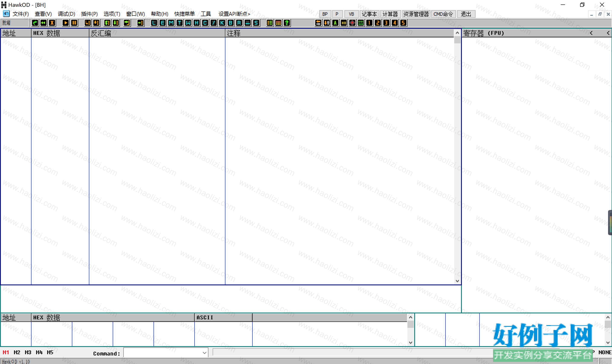This screenshot has width=612, height=364.
Task: Click the orange Step into icon
Action: (x=88, y=23)
